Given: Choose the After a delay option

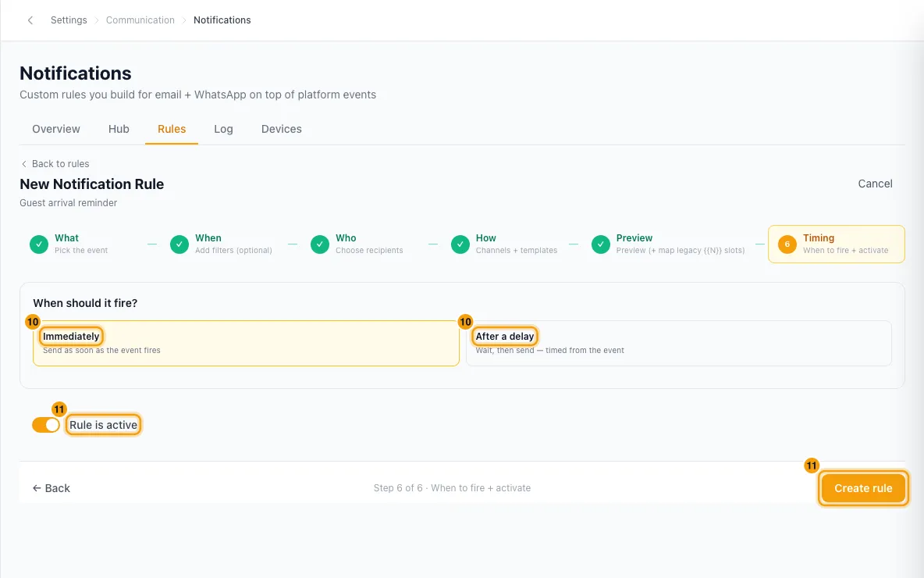Looking at the screenshot, I should pyautogui.click(x=679, y=343).
